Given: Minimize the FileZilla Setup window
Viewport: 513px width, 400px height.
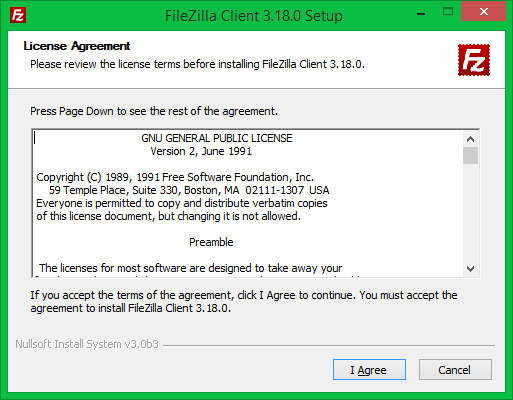Looking at the screenshot, I should point(421,14).
